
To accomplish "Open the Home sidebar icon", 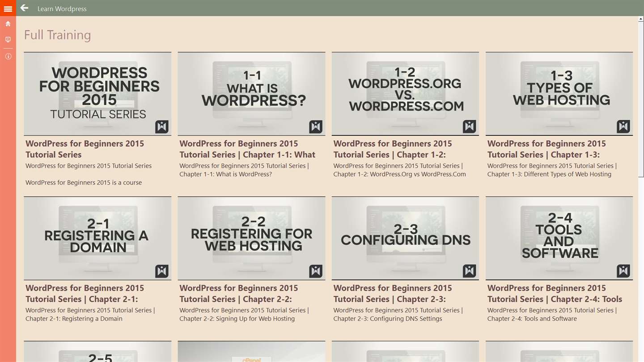I will (x=8, y=24).
